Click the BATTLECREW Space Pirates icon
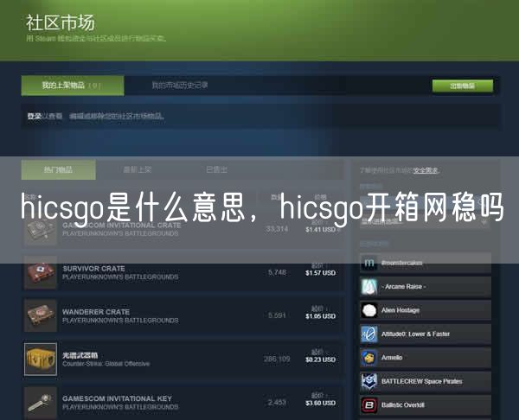519x420 pixels. [x=369, y=381]
